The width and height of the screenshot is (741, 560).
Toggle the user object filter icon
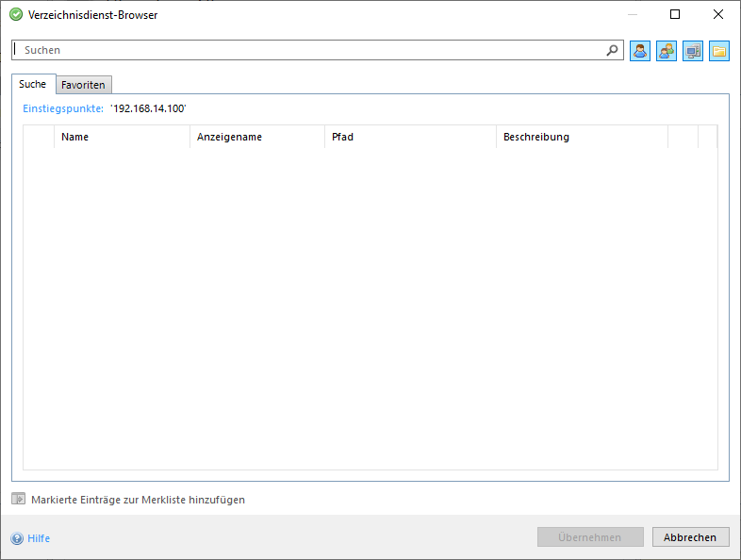pyautogui.click(x=640, y=51)
